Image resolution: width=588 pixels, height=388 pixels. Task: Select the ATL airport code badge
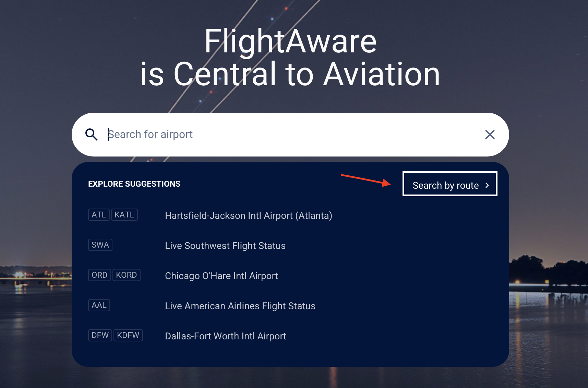click(99, 215)
